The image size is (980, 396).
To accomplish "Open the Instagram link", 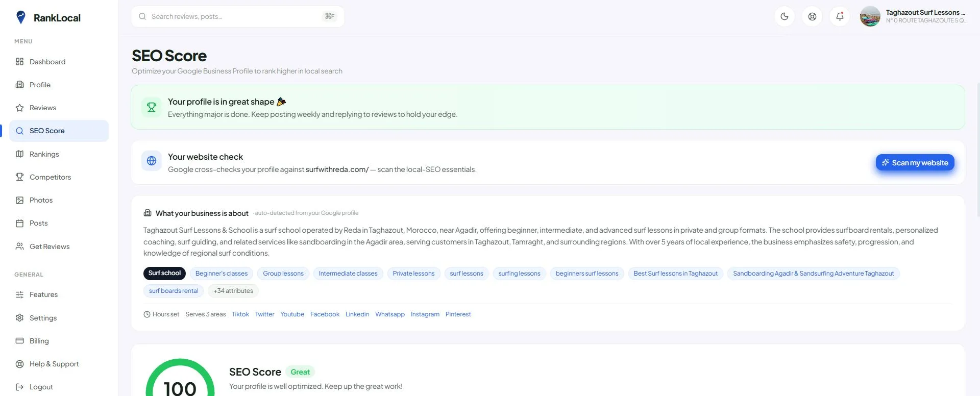I will click(x=425, y=314).
